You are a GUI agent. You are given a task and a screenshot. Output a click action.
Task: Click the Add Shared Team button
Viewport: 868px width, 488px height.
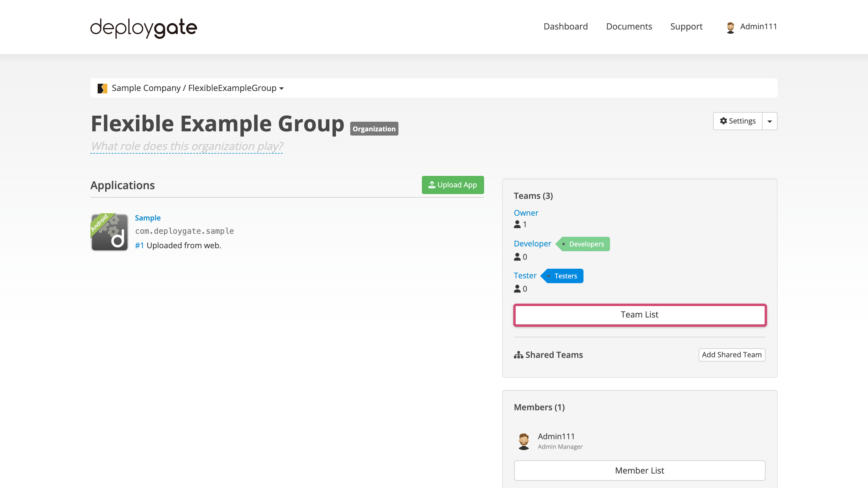[731, 354]
